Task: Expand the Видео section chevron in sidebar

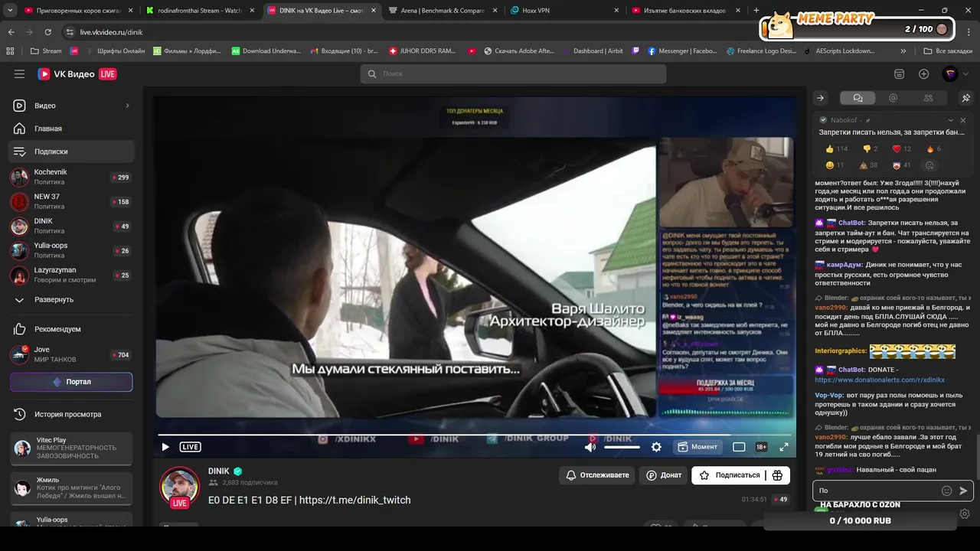Action: pos(127,106)
